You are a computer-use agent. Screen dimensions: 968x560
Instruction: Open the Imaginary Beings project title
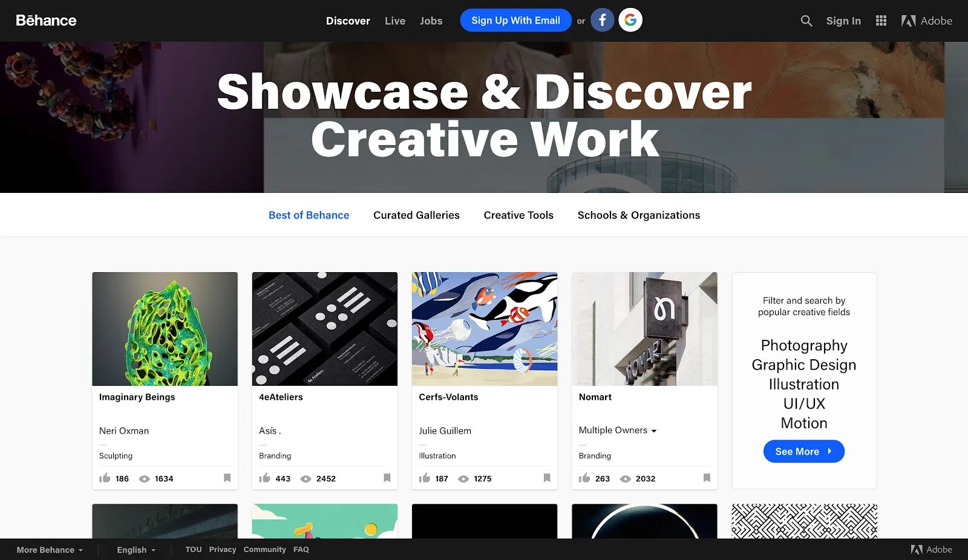(x=137, y=397)
